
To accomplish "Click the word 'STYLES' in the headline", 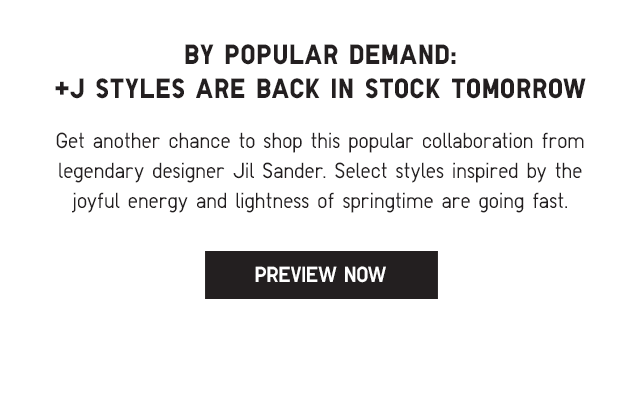I will coord(140,89).
